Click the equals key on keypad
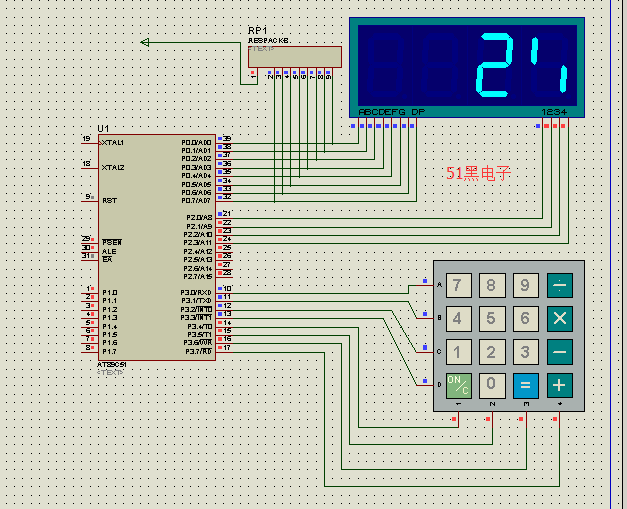The width and height of the screenshot is (627, 509). [x=525, y=385]
